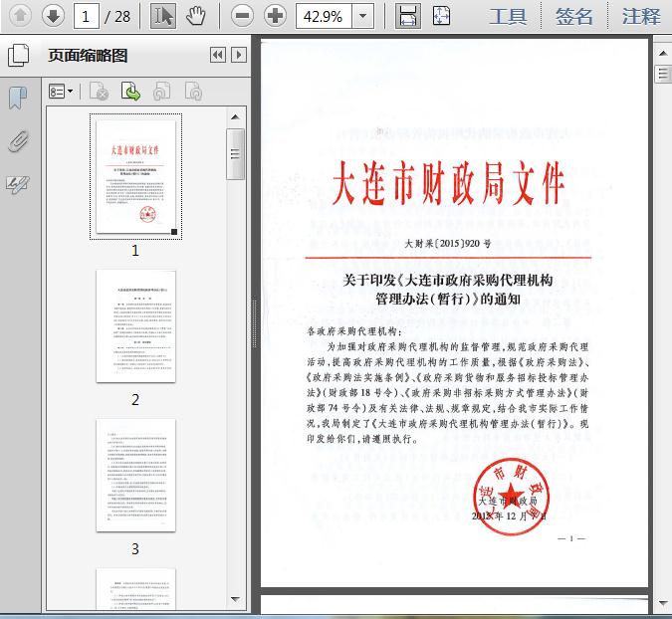Click document number 大财采[2015]920号
Screen dimensions: 672x619
[x=448, y=243]
